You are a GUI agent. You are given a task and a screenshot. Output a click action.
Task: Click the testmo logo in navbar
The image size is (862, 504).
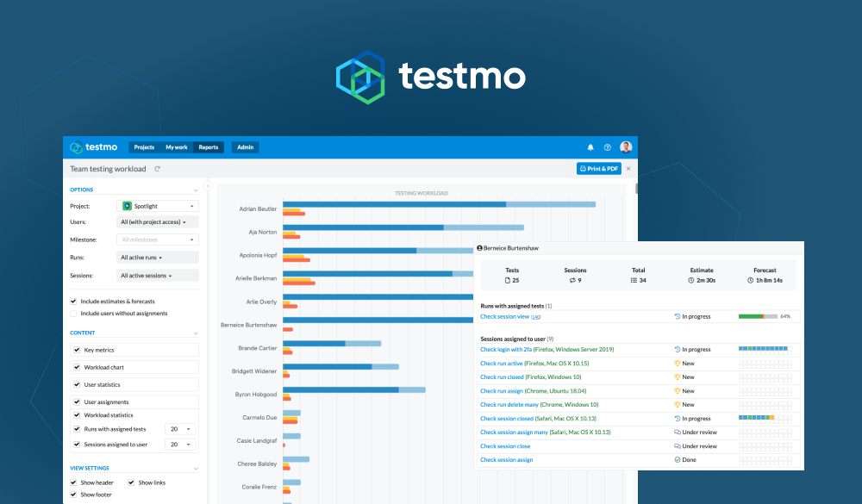click(x=93, y=147)
